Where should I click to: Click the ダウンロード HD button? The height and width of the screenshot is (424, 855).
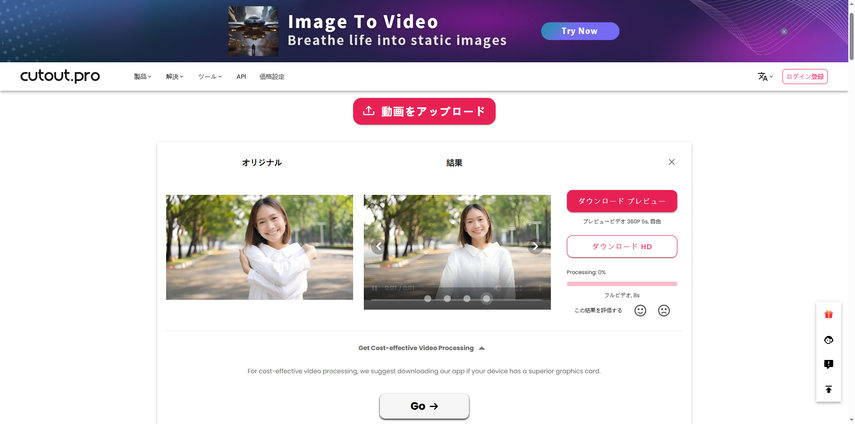[x=622, y=246]
